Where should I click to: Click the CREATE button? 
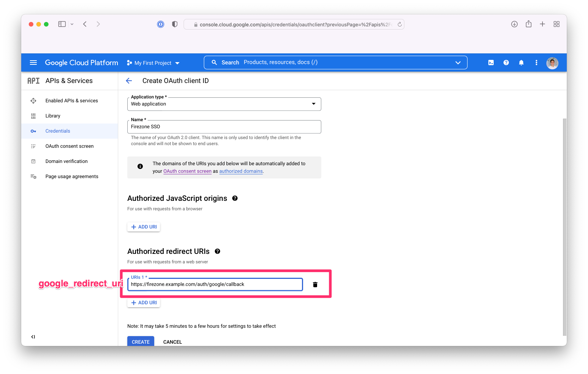[141, 341]
